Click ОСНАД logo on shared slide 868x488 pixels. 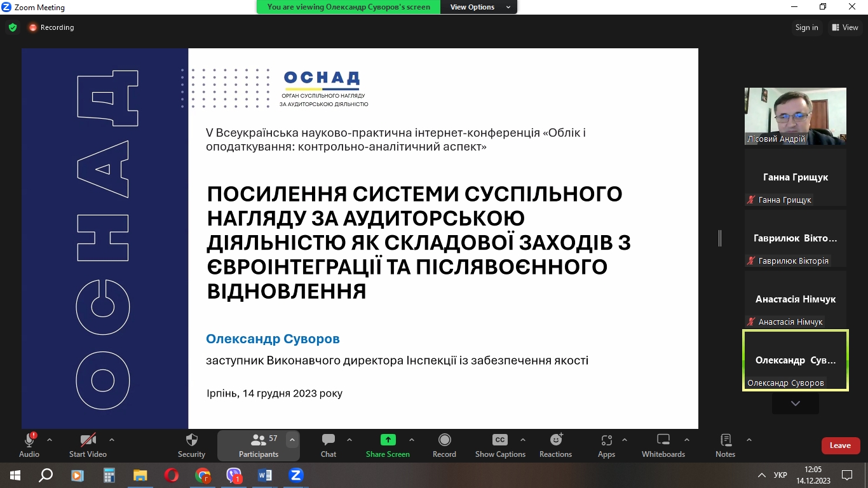[x=323, y=88]
